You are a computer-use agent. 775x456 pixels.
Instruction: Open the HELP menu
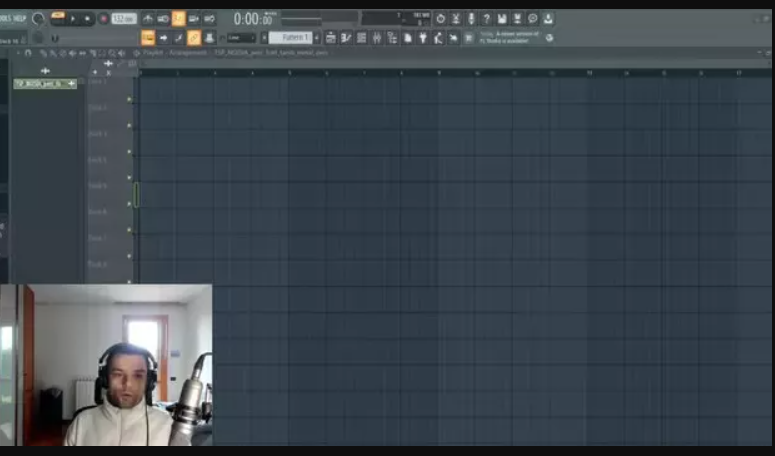pyautogui.click(x=20, y=19)
